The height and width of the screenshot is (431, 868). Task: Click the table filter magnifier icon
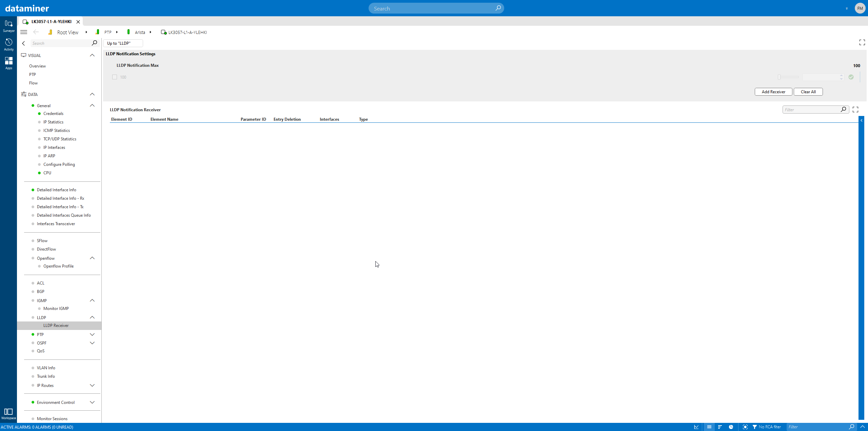coord(843,110)
